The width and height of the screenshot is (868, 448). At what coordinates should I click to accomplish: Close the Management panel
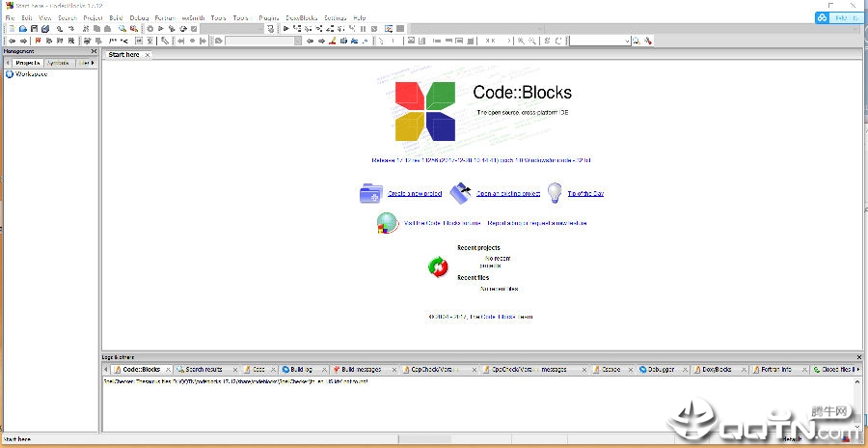click(94, 51)
